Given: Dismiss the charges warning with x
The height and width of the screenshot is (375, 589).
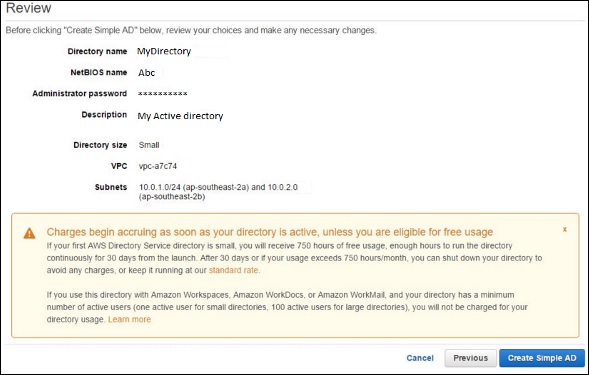Looking at the screenshot, I should pyautogui.click(x=564, y=229).
